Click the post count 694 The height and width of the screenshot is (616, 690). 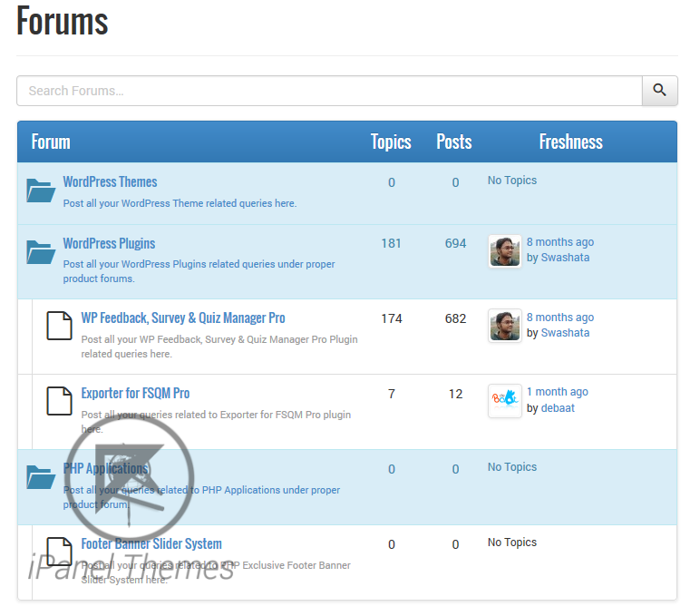point(455,243)
